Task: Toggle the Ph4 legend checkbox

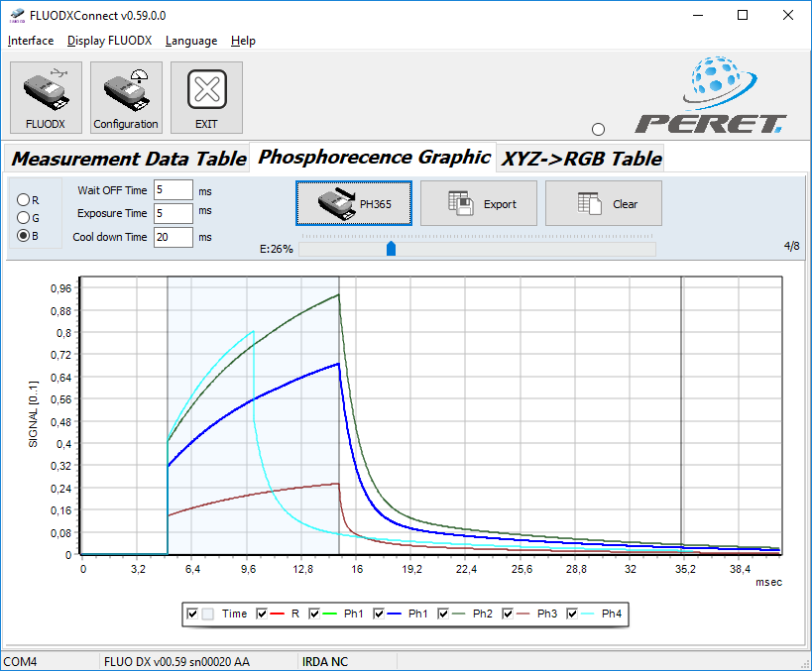Action: pos(572,615)
